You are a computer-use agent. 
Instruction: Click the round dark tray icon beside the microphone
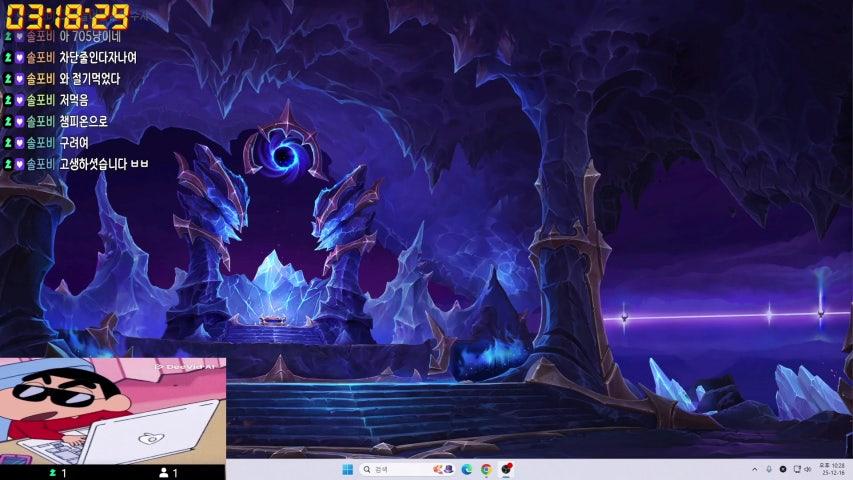tap(782, 469)
